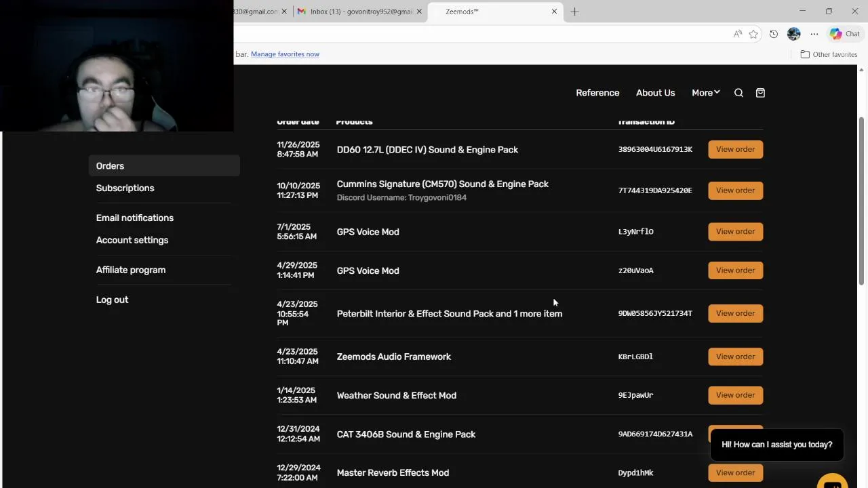
Task: Open Edge settings and more ellipsis
Action: (x=814, y=34)
